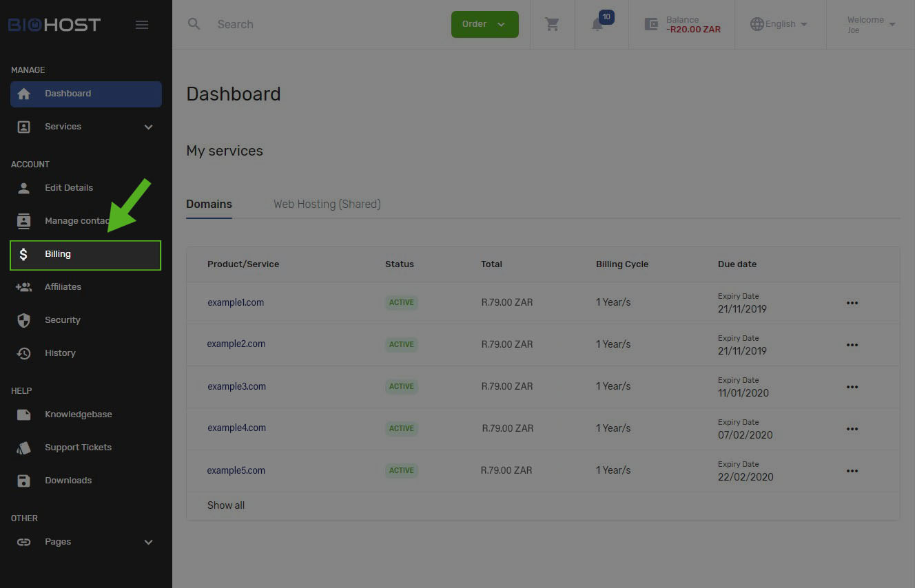Open the Welcome Joe user menu
Screen dimensions: 915x588
click(870, 24)
